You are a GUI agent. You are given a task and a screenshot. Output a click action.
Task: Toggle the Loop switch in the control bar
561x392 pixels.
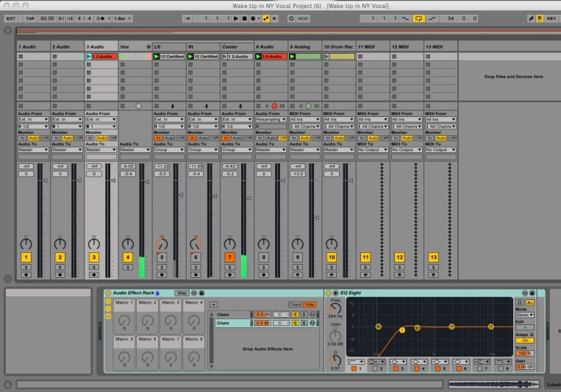click(418, 18)
